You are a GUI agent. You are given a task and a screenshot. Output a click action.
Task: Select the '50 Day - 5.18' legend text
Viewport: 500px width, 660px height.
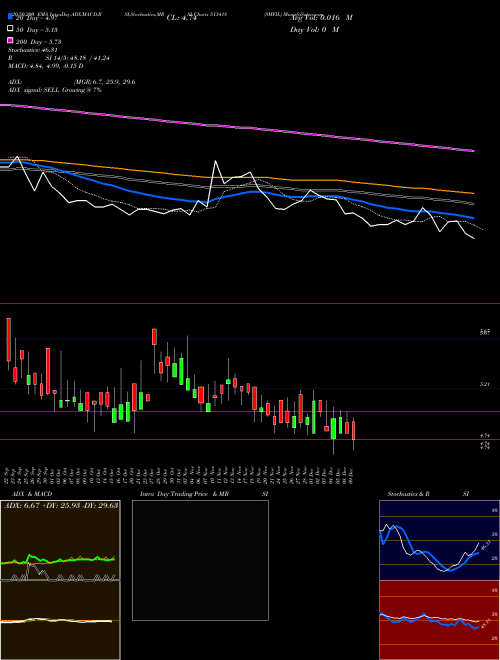(37, 29)
